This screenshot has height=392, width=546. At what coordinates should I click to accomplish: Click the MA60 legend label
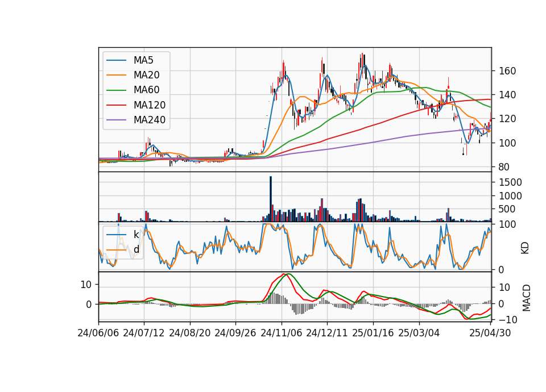click(x=147, y=90)
